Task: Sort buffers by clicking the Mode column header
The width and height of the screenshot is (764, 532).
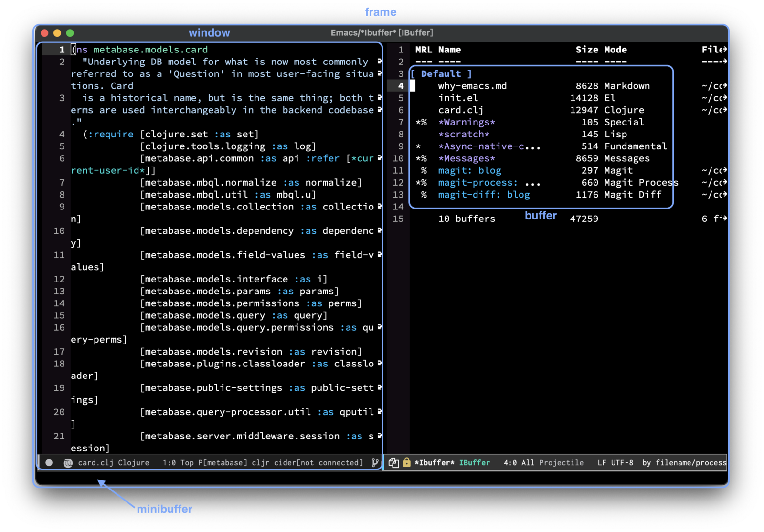Action: pyautogui.click(x=615, y=50)
